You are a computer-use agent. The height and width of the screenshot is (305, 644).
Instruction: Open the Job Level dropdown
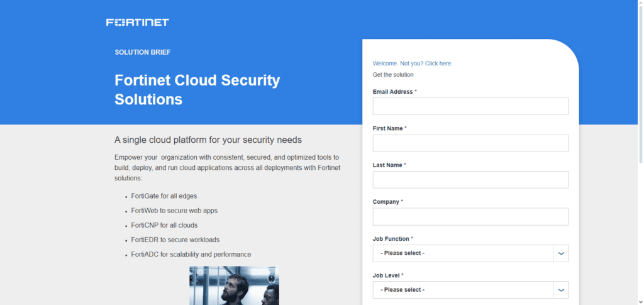click(x=470, y=290)
